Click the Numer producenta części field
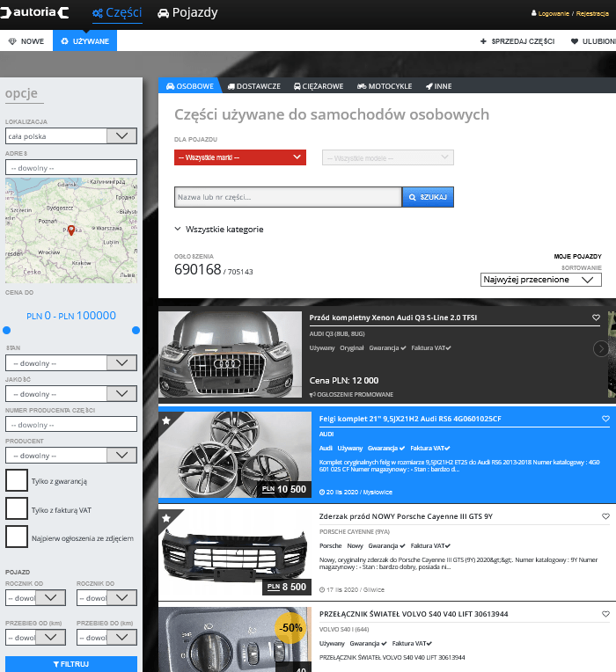The image size is (616, 672). (x=71, y=424)
